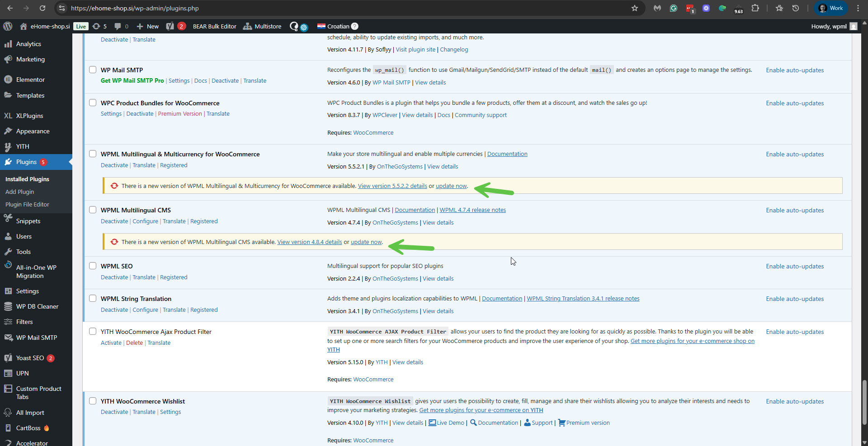868x446 pixels.
Task: Go to Add Plugin submenu item
Action: [19, 192]
